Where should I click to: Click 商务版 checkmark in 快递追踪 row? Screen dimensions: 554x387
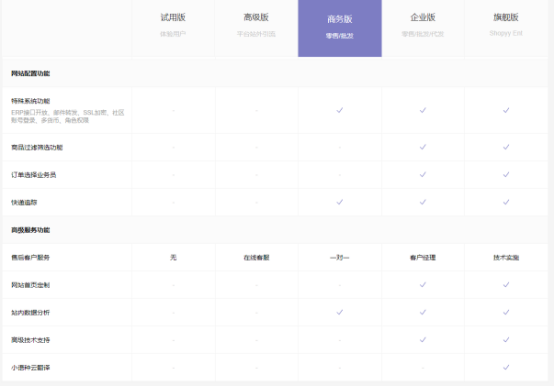coord(340,202)
